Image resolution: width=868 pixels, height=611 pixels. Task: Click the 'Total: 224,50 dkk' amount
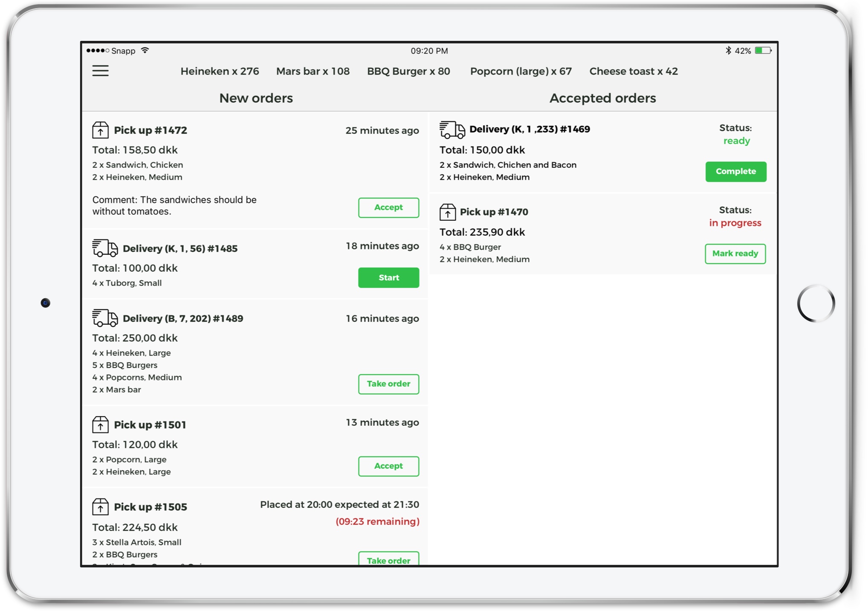pos(135,527)
